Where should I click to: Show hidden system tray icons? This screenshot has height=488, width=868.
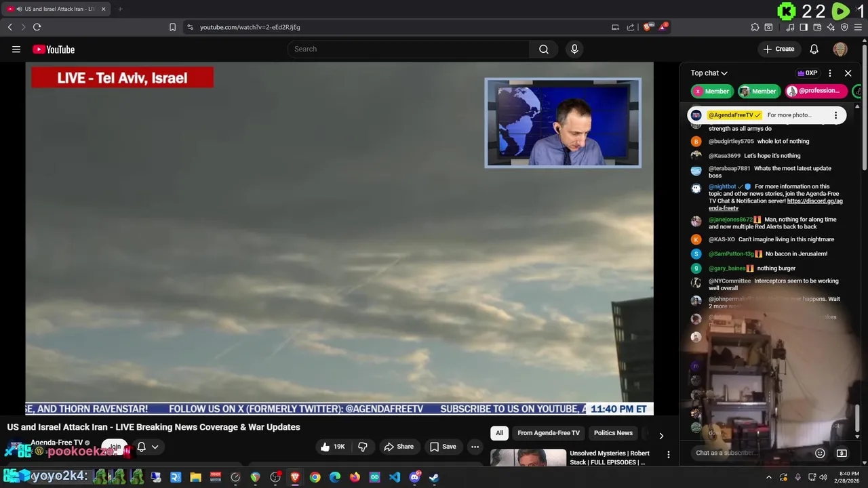769,477
